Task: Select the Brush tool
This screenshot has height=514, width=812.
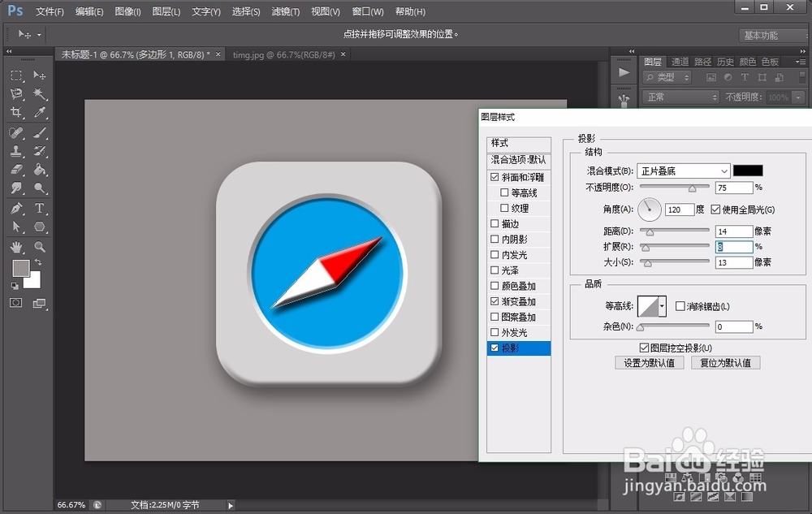Action: (x=40, y=133)
